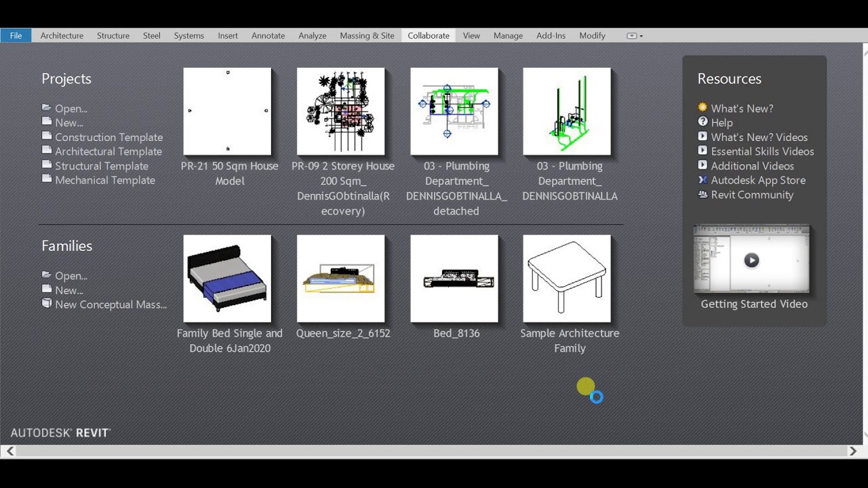Click the Structural Template icon

pos(47,164)
